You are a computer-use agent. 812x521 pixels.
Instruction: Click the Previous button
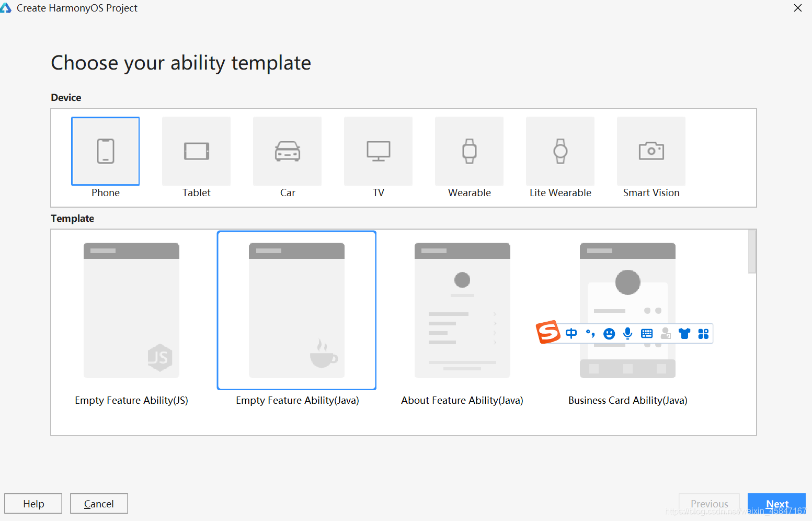pos(709,504)
